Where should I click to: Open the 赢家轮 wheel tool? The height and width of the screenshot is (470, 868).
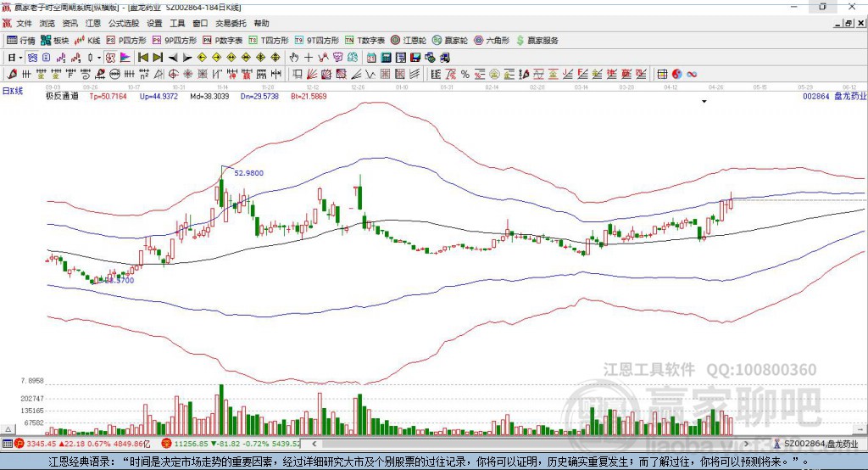(450, 41)
